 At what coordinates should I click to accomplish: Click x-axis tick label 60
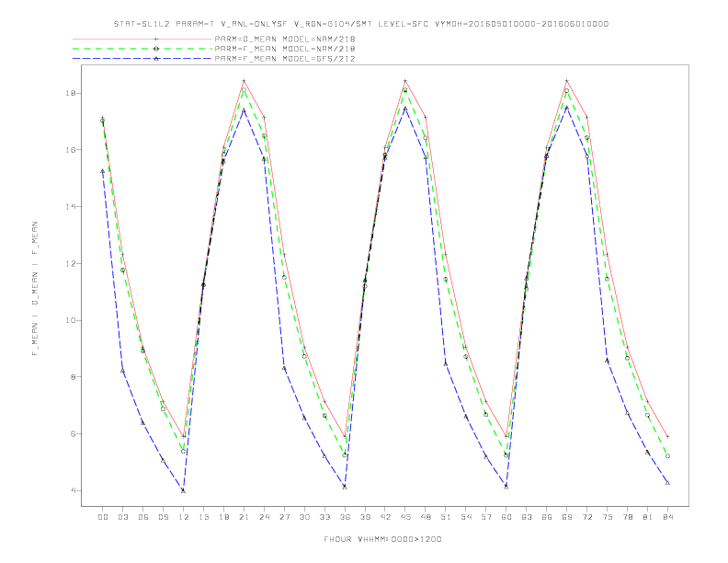coord(506,517)
